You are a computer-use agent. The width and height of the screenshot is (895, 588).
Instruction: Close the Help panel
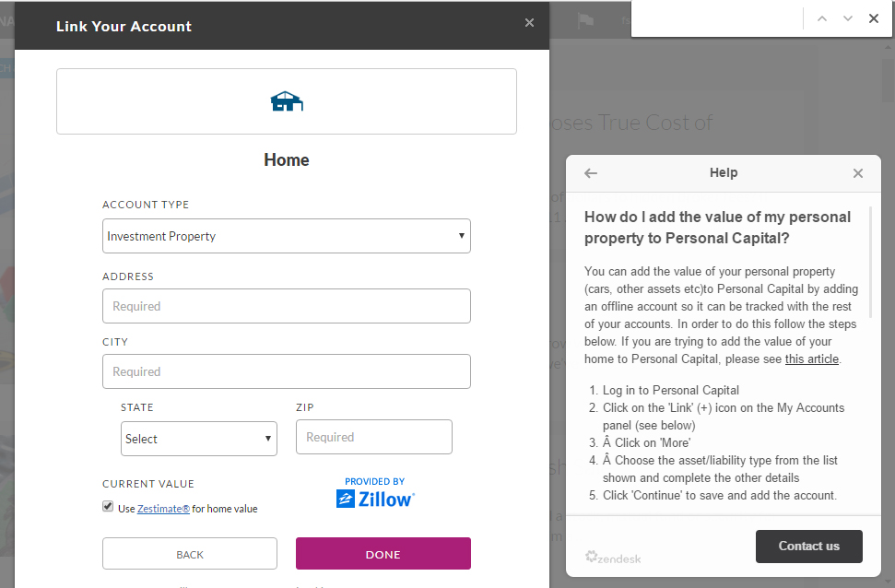click(857, 173)
